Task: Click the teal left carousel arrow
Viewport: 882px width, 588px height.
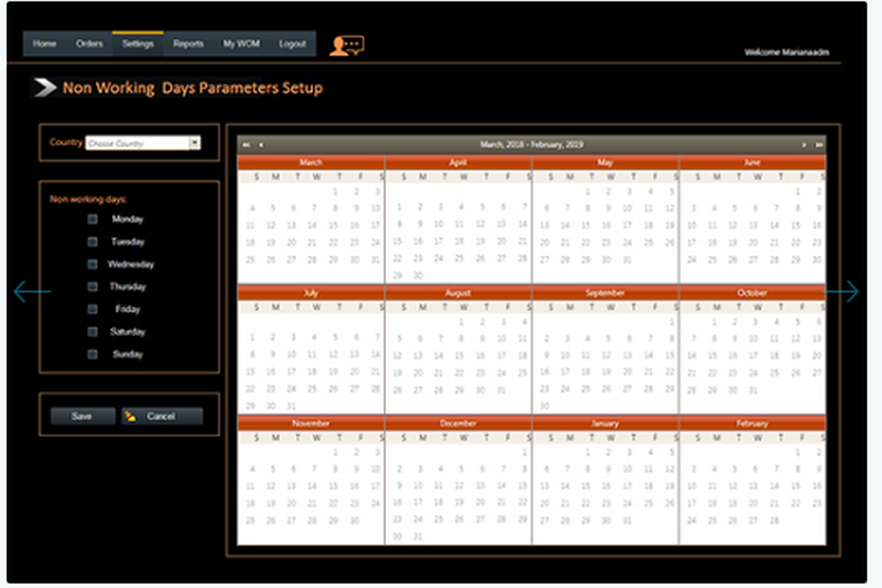Action: tap(32, 291)
